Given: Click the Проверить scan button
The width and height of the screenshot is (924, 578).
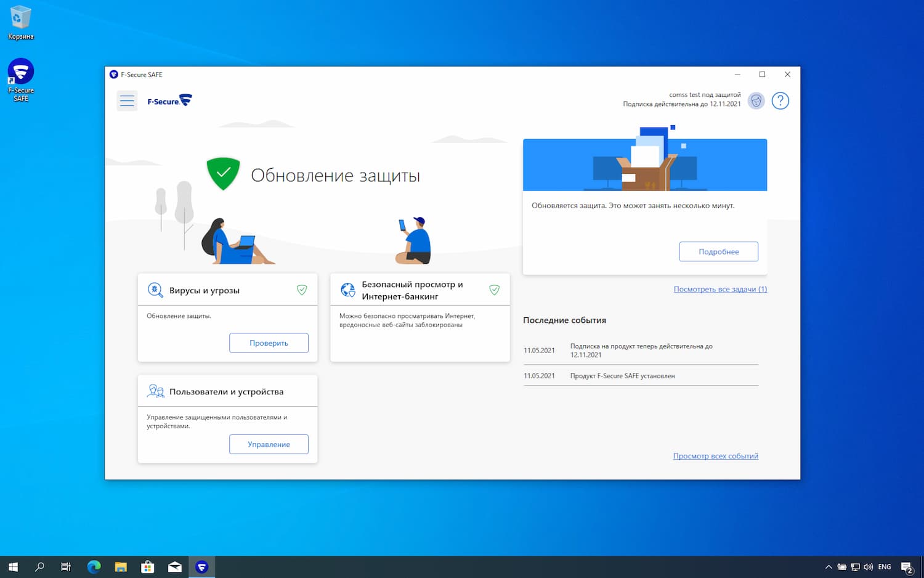Looking at the screenshot, I should click(269, 343).
